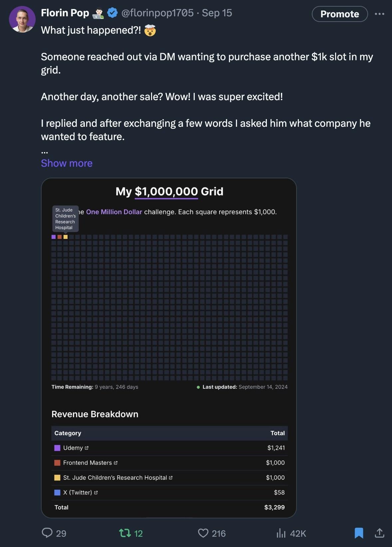Click the share upload icon
Screen dimensions: 392x547
pos(379,533)
